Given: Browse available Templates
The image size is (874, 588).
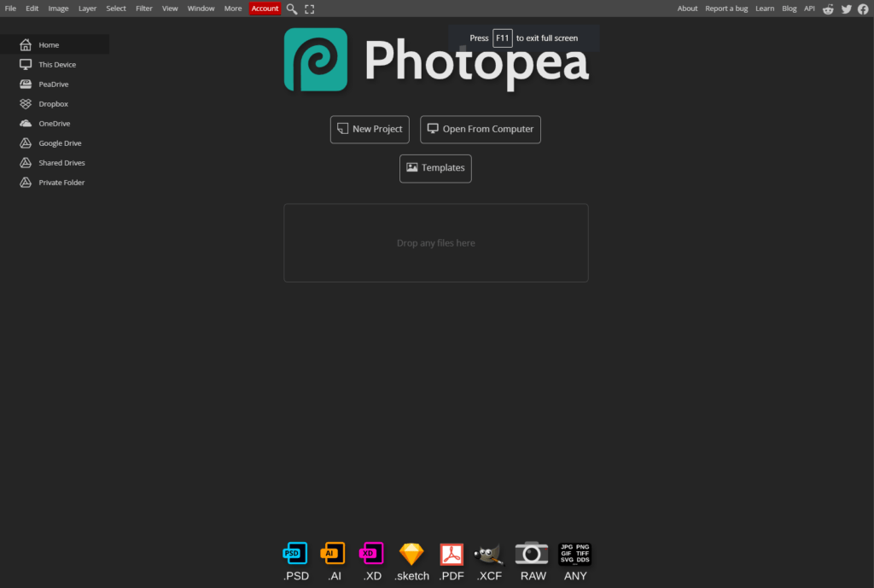Looking at the screenshot, I should coord(435,168).
